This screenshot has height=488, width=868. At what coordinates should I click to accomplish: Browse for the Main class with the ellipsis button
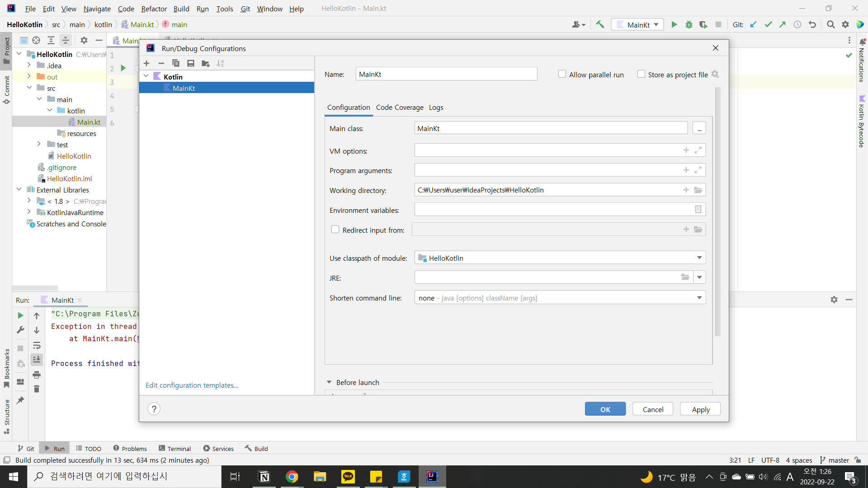699,128
